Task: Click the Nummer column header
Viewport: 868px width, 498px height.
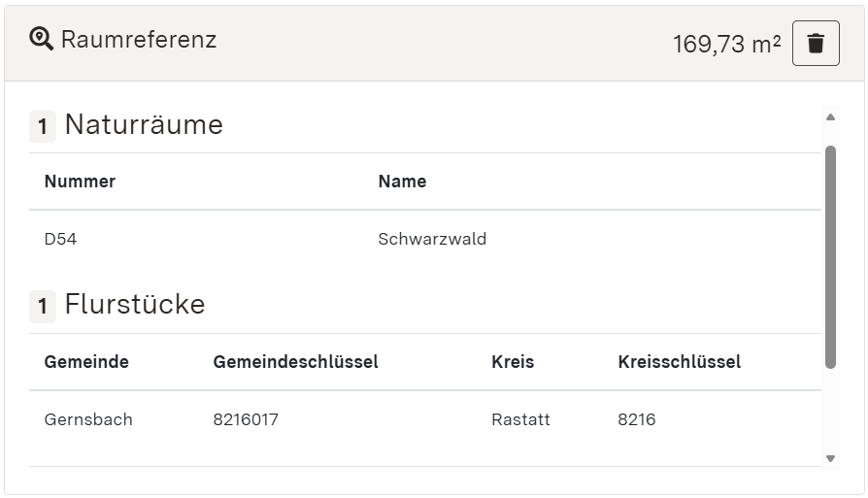Action: pos(80,182)
